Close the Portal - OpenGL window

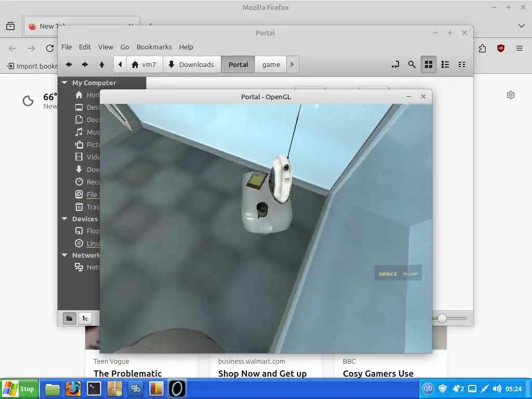pos(423,97)
